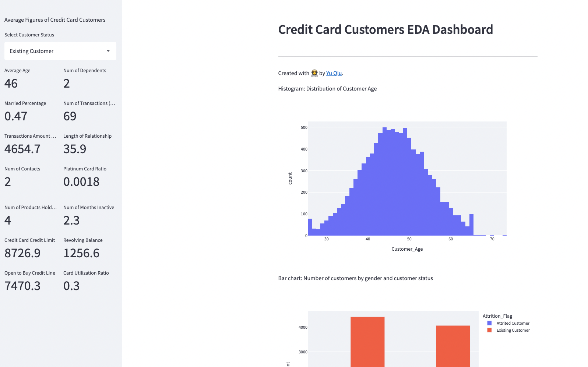Click the 👩‍💻 technologist emoji in the credits line

(314, 73)
